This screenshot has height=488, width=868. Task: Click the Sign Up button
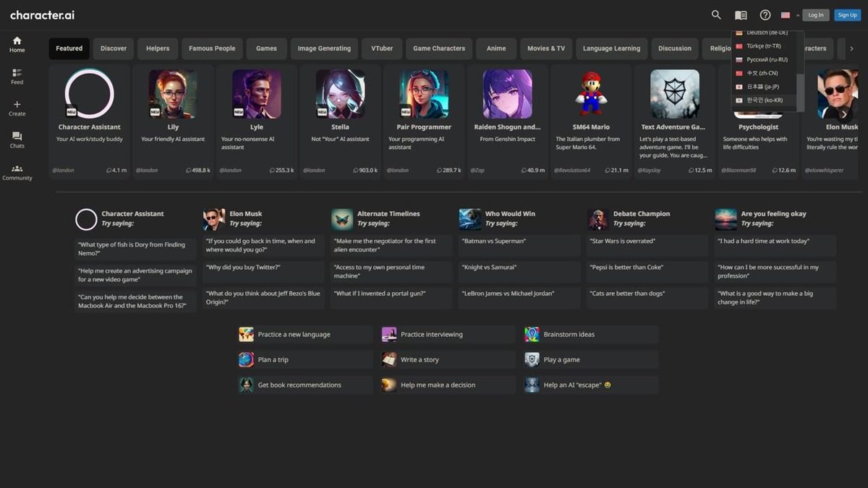(x=848, y=15)
